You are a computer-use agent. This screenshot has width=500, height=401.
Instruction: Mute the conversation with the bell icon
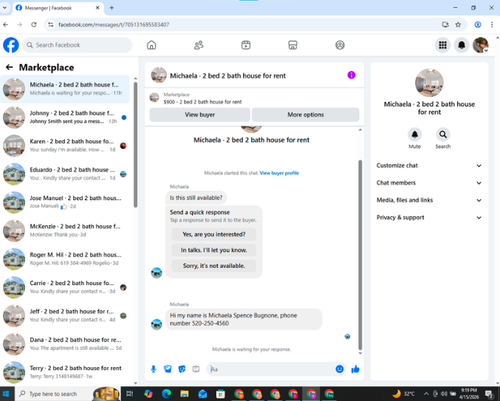click(415, 134)
